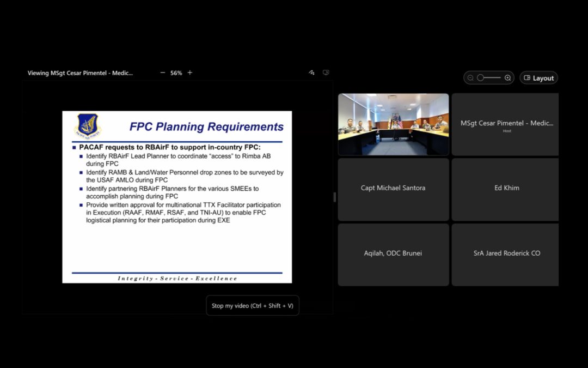Select Aqilah, ODC Brunei participant tile
588x368 pixels.
click(x=394, y=255)
